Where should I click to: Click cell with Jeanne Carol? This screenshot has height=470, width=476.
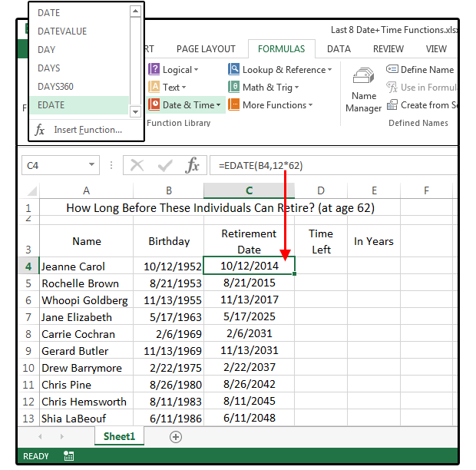tap(86, 266)
